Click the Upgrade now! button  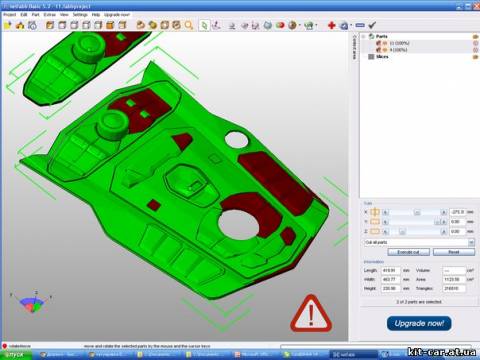(419, 323)
